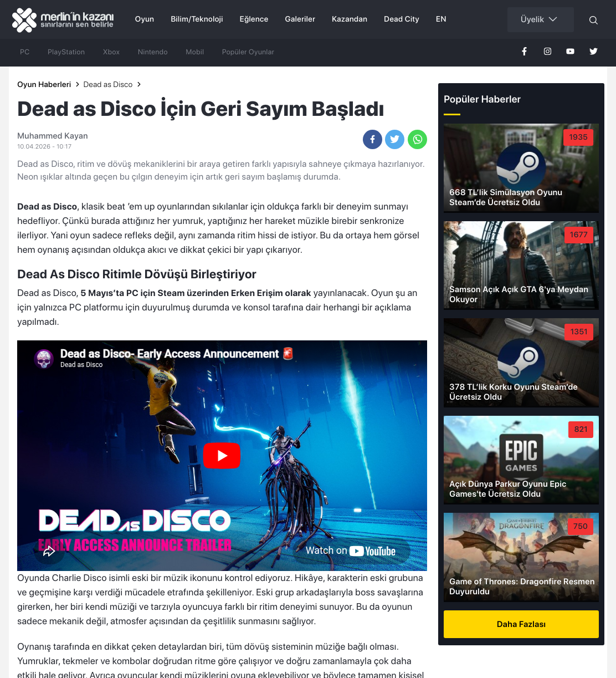The width and height of the screenshot is (616, 678).
Task: Click the 750 view count badge
Action: tap(581, 527)
